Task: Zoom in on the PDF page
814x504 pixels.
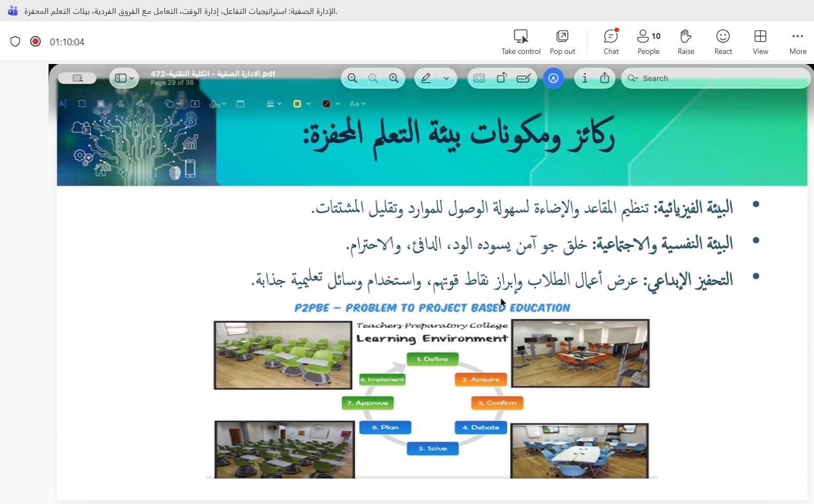Action: click(394, 78)
